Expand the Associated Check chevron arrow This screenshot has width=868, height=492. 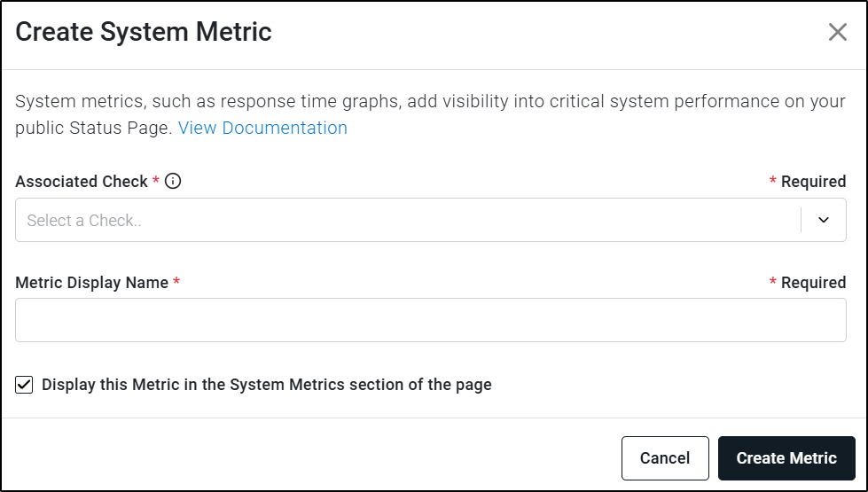point(824,220)
